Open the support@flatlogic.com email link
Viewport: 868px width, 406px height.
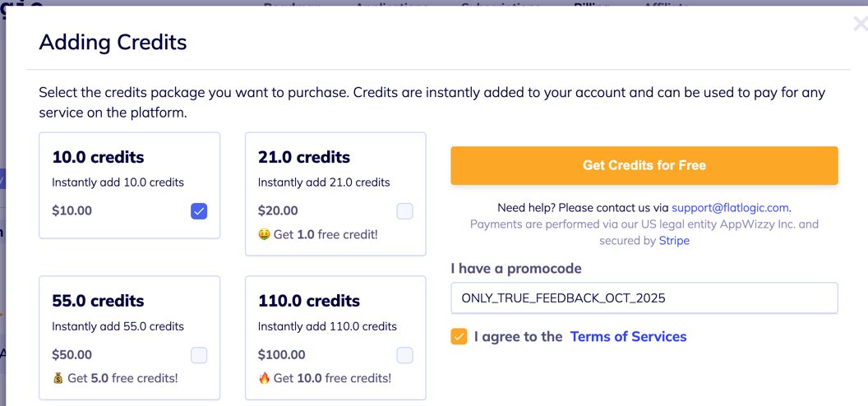pos(730,208)
